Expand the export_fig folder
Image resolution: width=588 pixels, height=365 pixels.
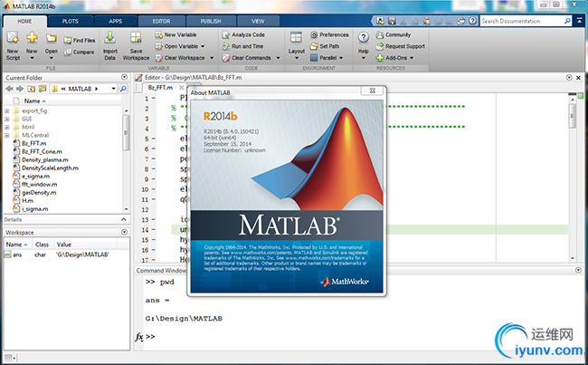click(6, 110)
